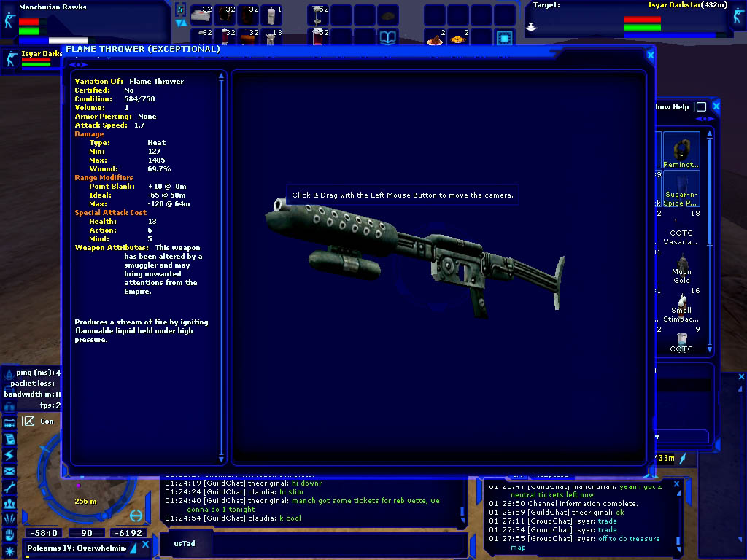
Task: Click the flame thrower 3D model viewer
Action: (438, 267)
